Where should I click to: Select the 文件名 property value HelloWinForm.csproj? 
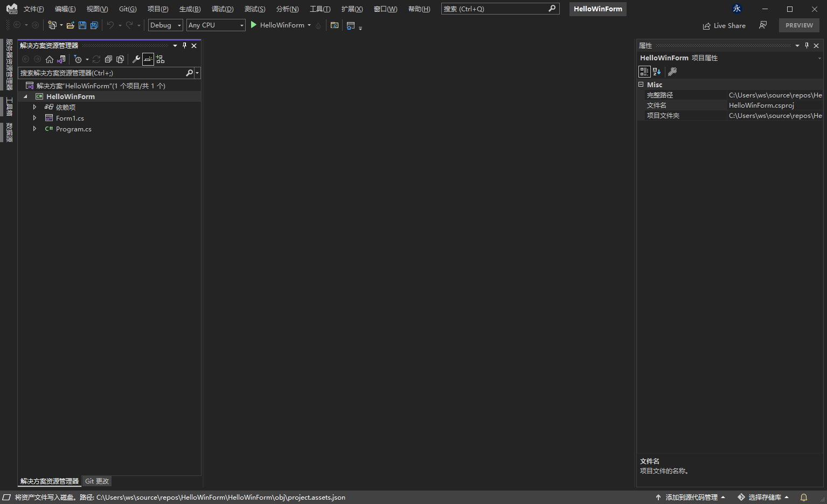(761, 106)
